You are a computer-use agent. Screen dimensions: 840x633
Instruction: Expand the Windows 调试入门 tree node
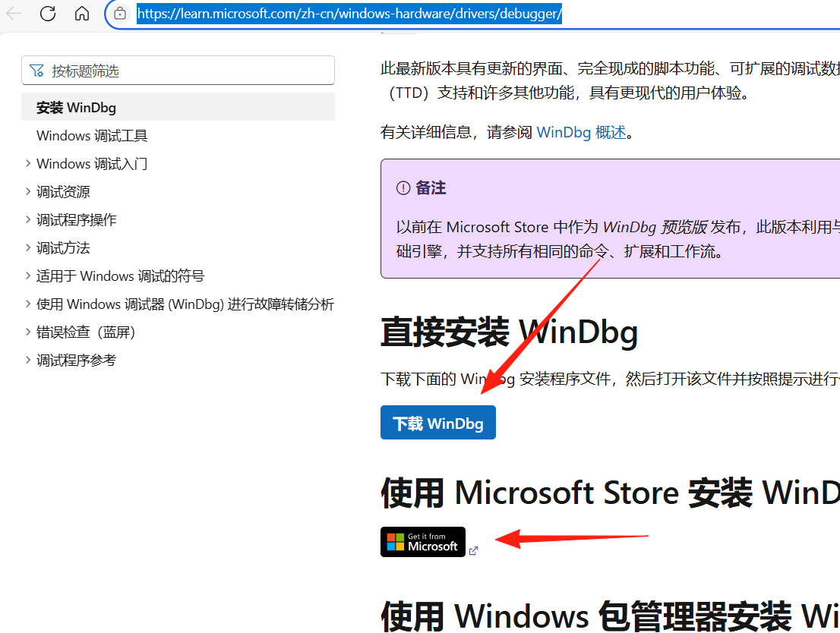tap(28, 163)
